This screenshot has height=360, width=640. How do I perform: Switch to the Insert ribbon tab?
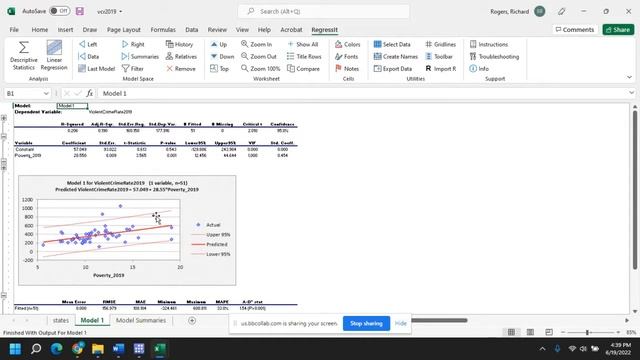(x=65, y=29)
